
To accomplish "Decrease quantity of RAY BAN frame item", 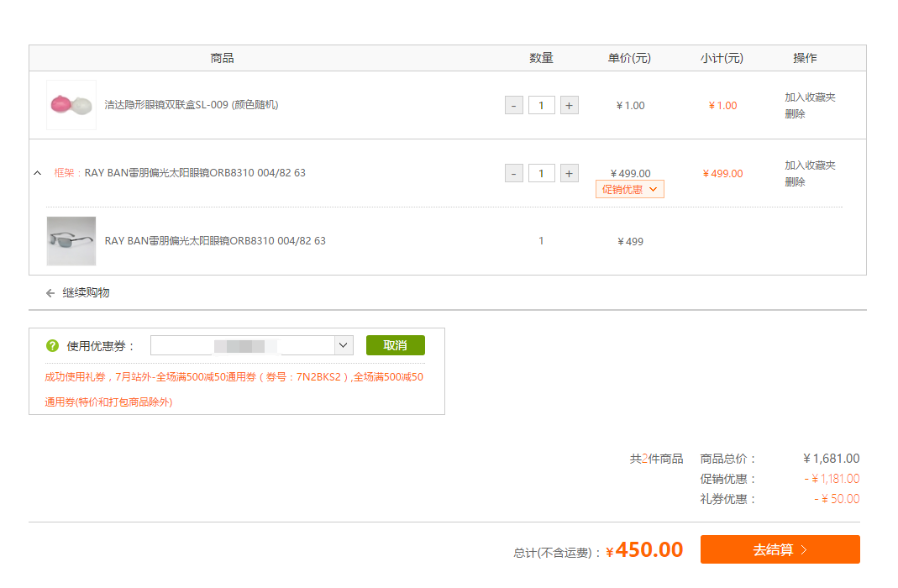I will (x=514, y=174).
